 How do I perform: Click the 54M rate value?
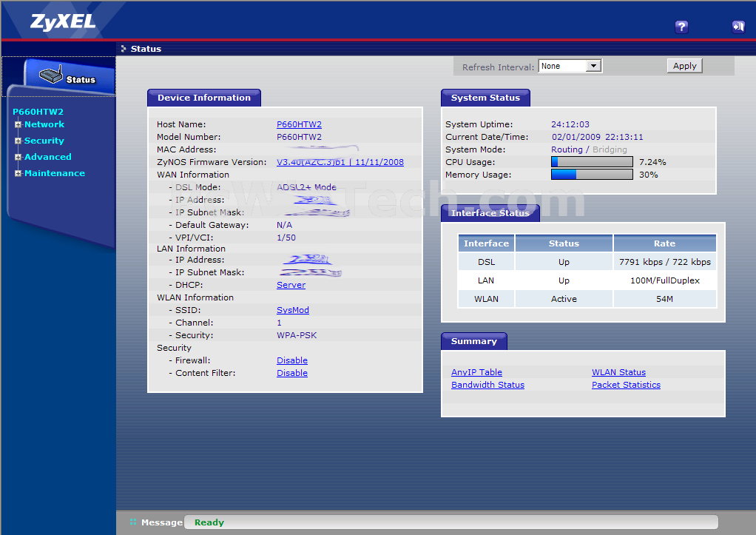click(664, 299)
